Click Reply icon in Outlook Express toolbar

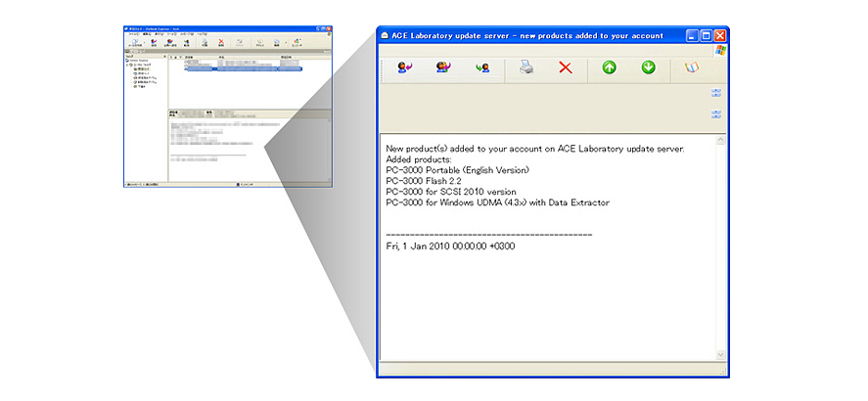pos(154,42)
